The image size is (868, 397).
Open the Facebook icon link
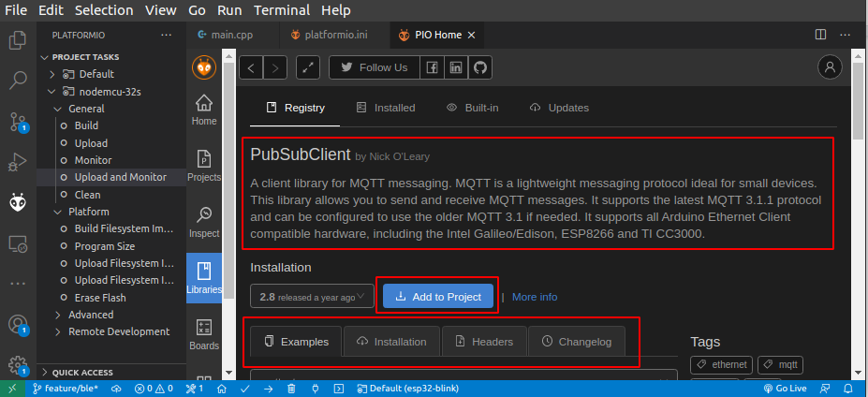tap(432, 67)
